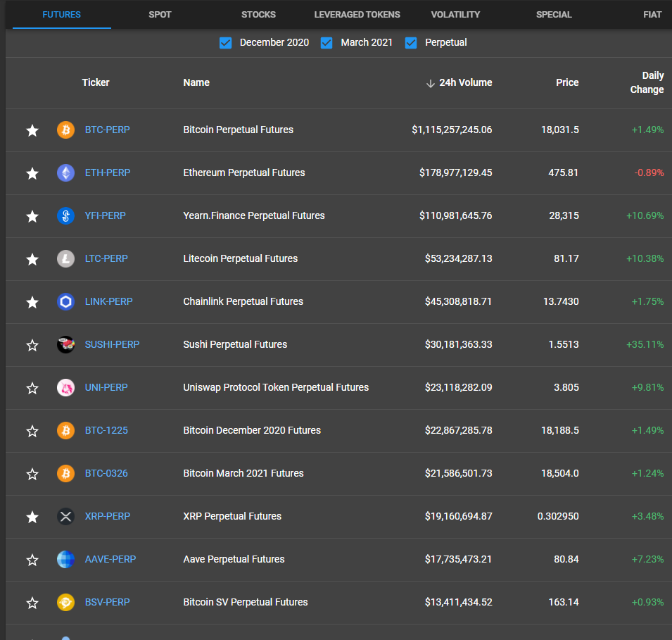Open the YFI-PERP ticker link

(105, 215)
